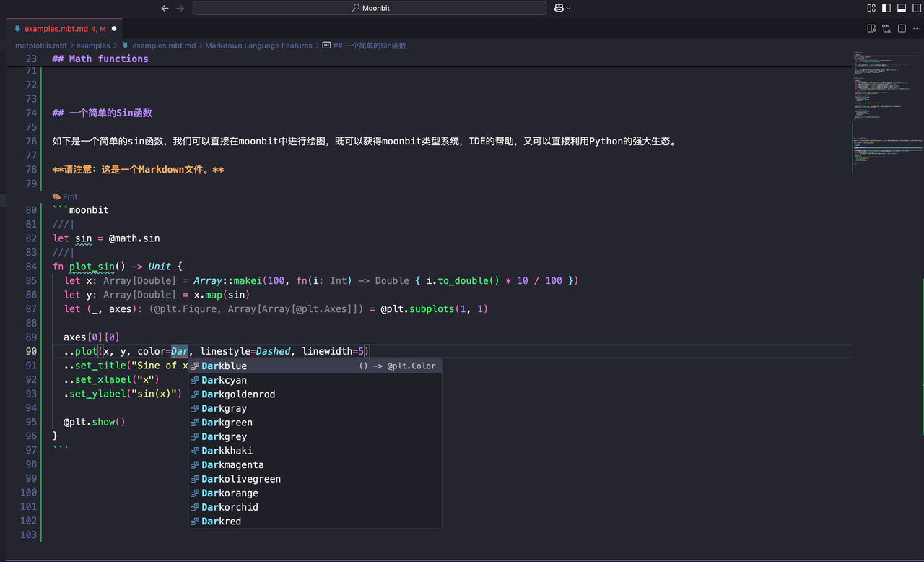Toggle the Primary Side Bar visibility
The height and width of the screenshot is (562, 924).
click(x=886, y=8)
